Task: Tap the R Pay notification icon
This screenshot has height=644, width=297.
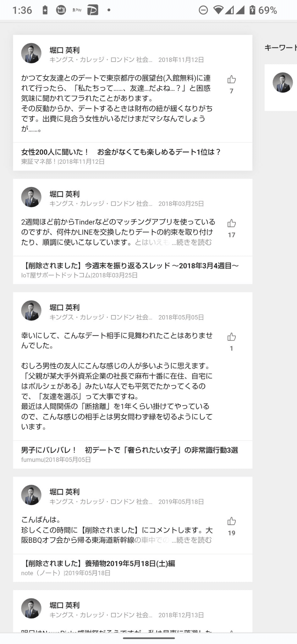Action: coord(76,10)
